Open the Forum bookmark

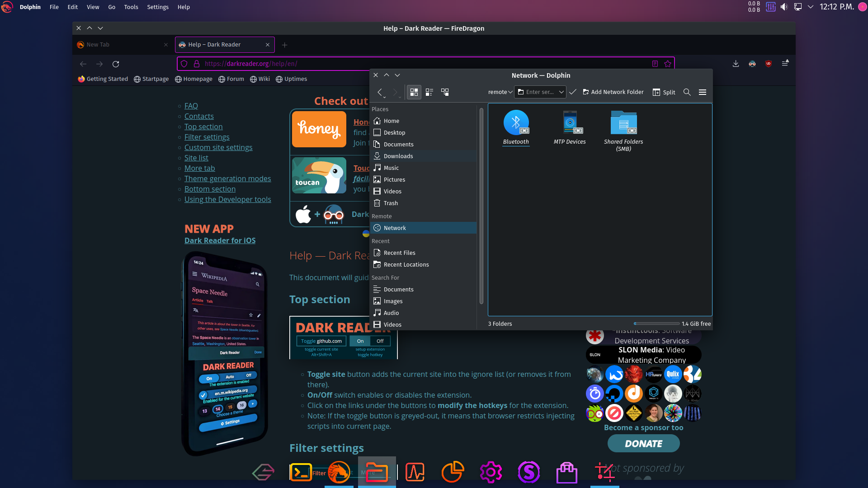(231, 79)
